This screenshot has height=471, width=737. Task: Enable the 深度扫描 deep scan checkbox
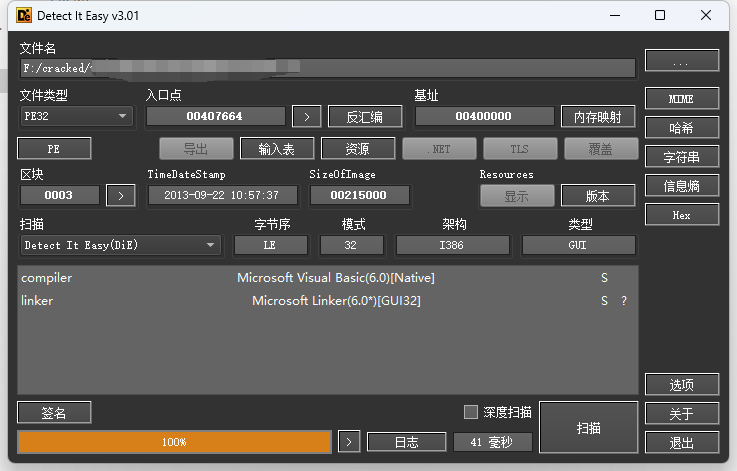pos(471,412)
